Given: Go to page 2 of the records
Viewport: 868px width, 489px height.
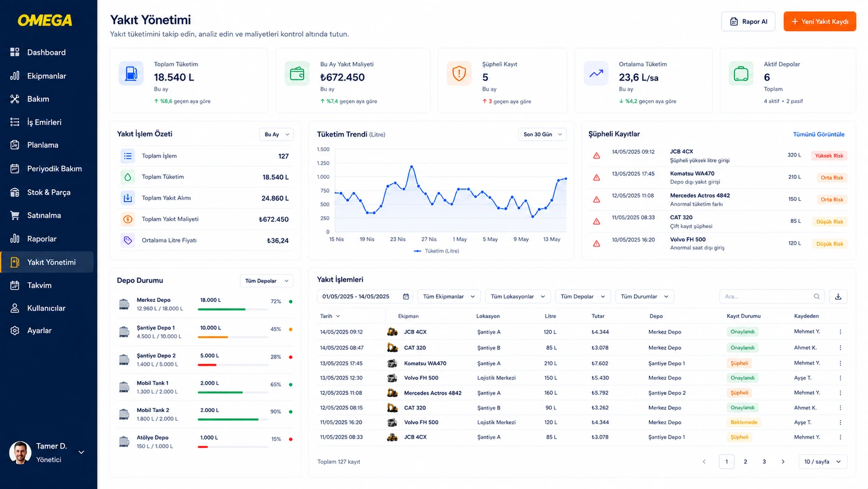Looking at the screenshot, I should click(745, 461).
